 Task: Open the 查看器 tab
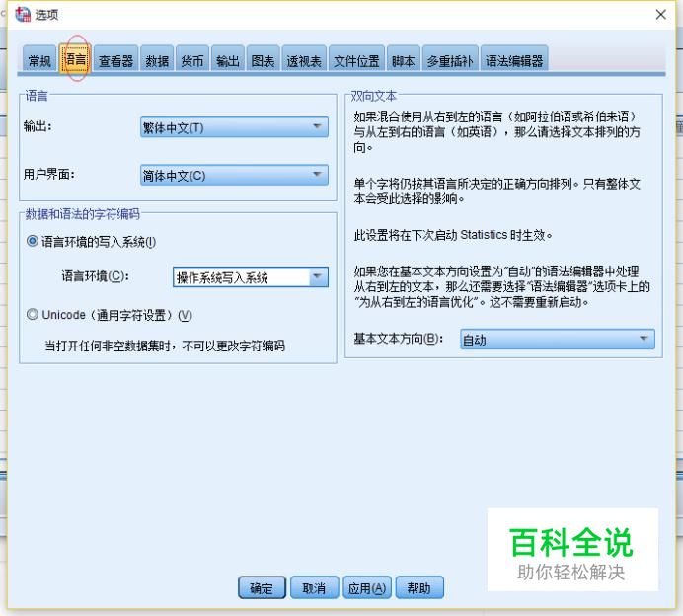(x=115, y=60)
